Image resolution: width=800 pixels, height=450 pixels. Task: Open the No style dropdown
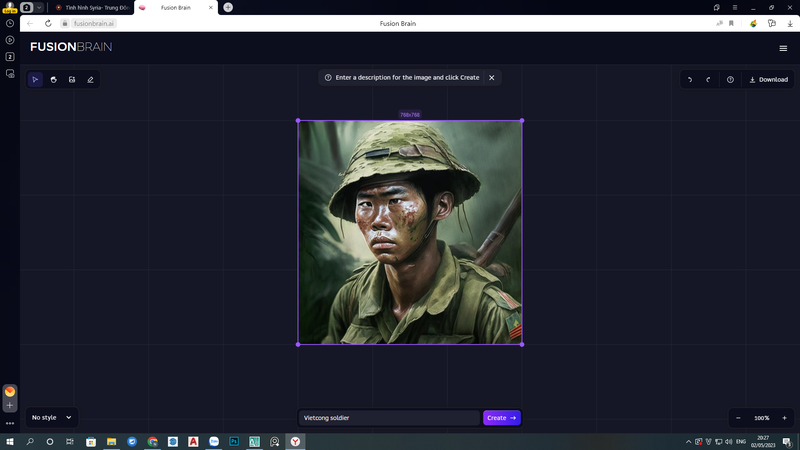(x=52, y=417)
